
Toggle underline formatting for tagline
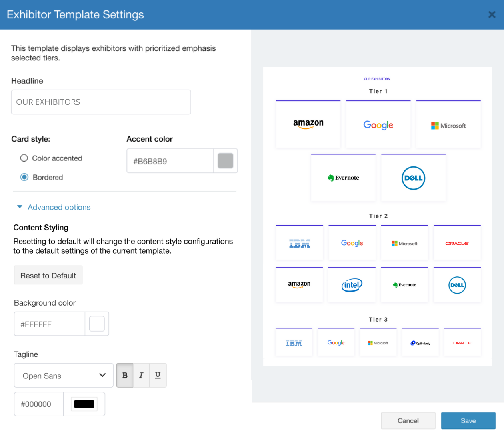pyautogui.click(x=158, y=375)
